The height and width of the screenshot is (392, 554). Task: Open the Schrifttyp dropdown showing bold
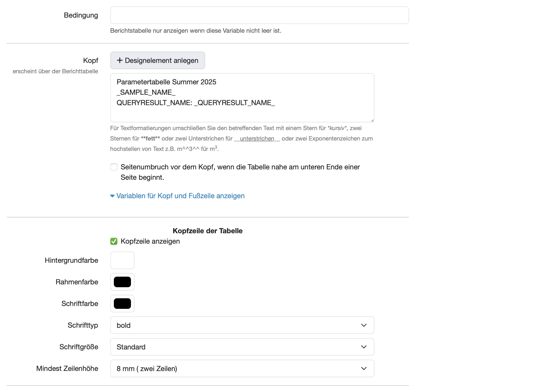click(x=242, y=325)
